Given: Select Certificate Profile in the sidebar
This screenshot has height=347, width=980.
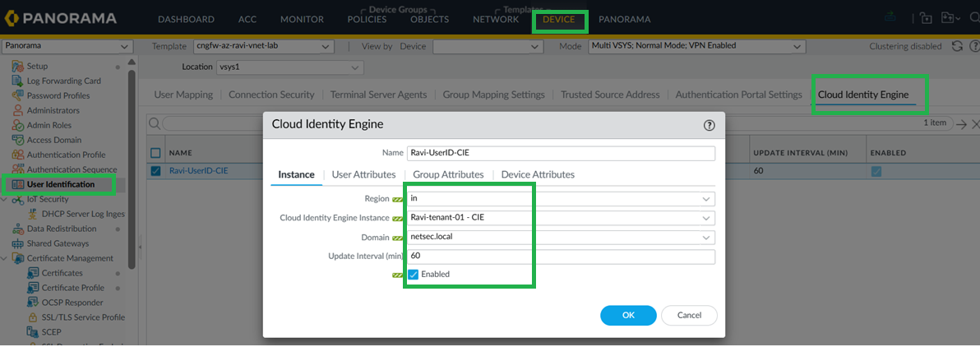Looking at the screenshot, I should pos(72,288).
